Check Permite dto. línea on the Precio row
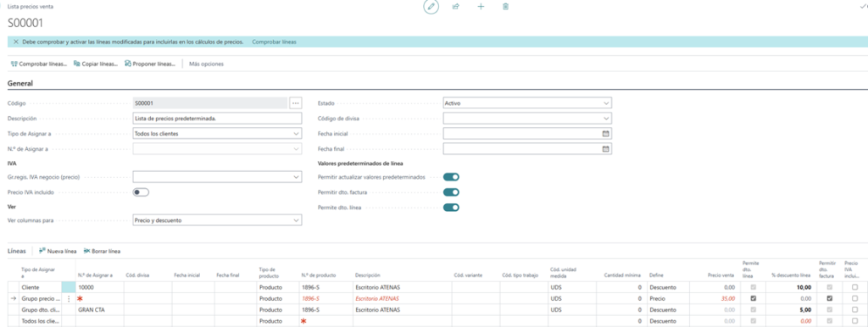 753,298
